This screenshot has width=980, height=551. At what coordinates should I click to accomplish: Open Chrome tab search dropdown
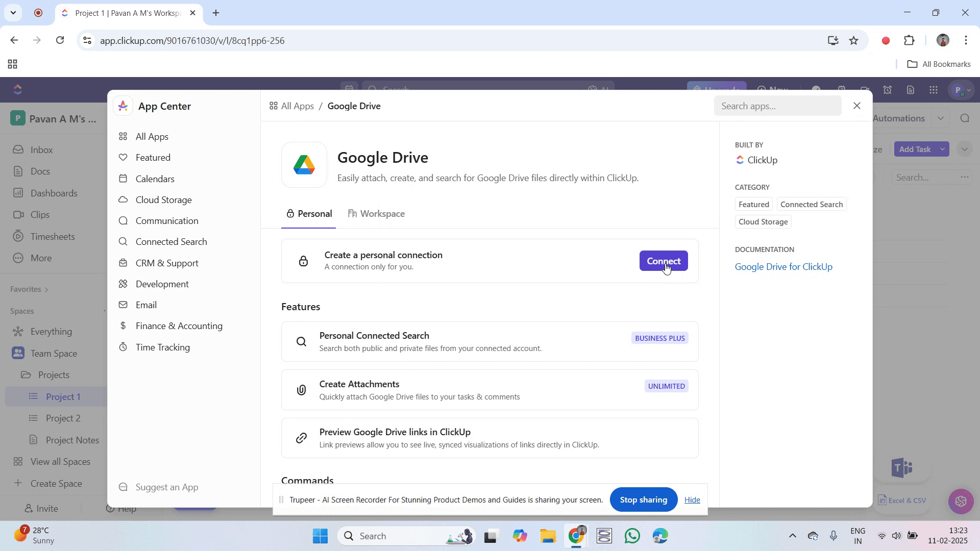tap(13, 13)
